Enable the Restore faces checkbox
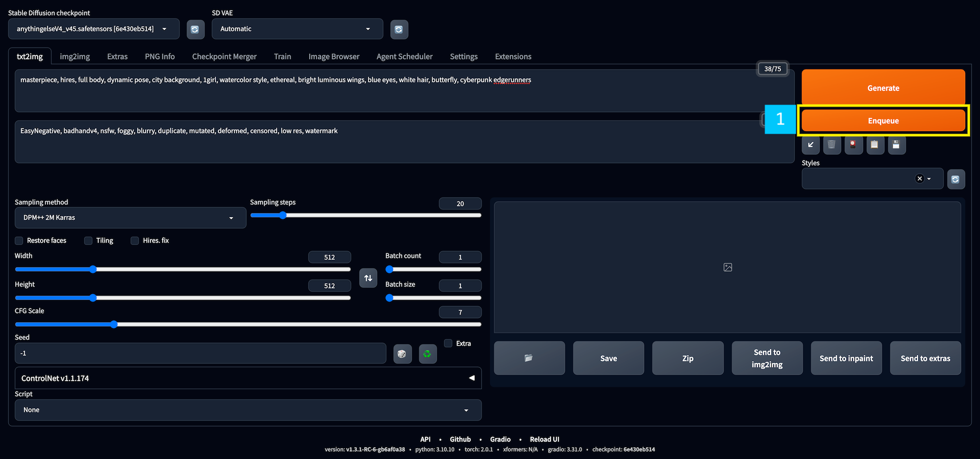Screen dimensions: 980x459 (x=18, y=240)
